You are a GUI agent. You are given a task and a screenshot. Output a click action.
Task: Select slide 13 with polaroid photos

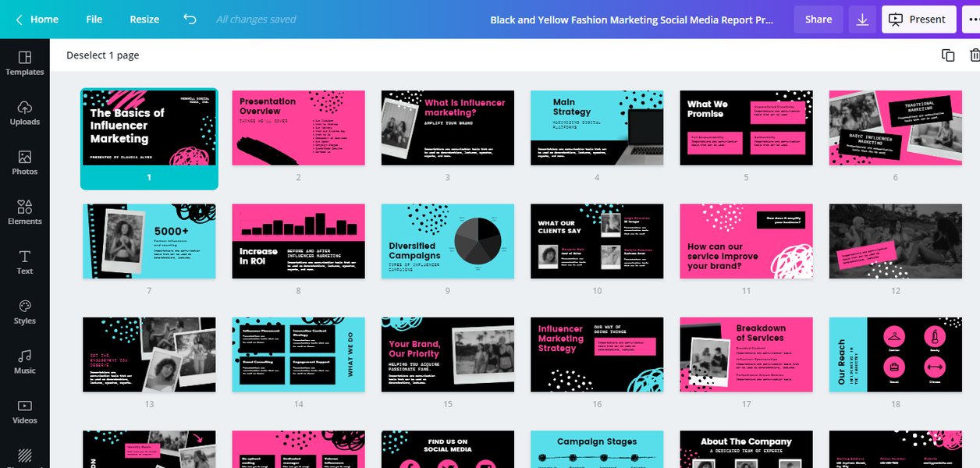(149, 355)
